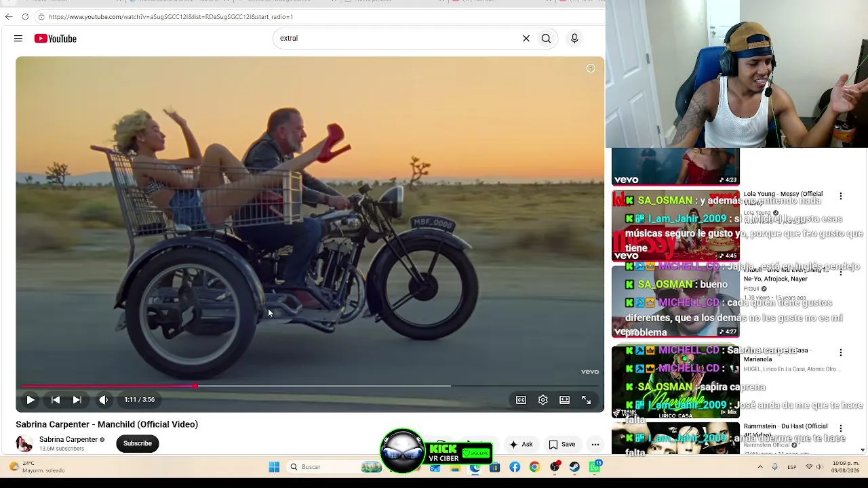Open the Pitbull video thumbnail
The width and height of the screenshot is (868, 488).
[x=675, y=302]
